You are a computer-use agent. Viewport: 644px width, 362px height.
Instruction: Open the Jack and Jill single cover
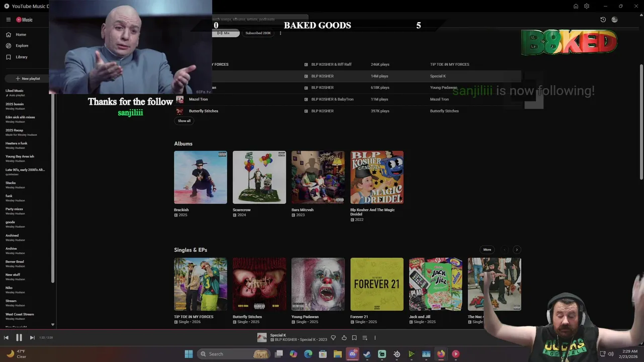(436, 284)
